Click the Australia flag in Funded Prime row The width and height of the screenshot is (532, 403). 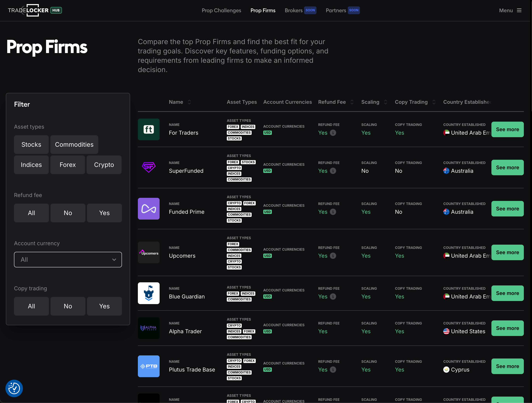click(x=446, y=212)
